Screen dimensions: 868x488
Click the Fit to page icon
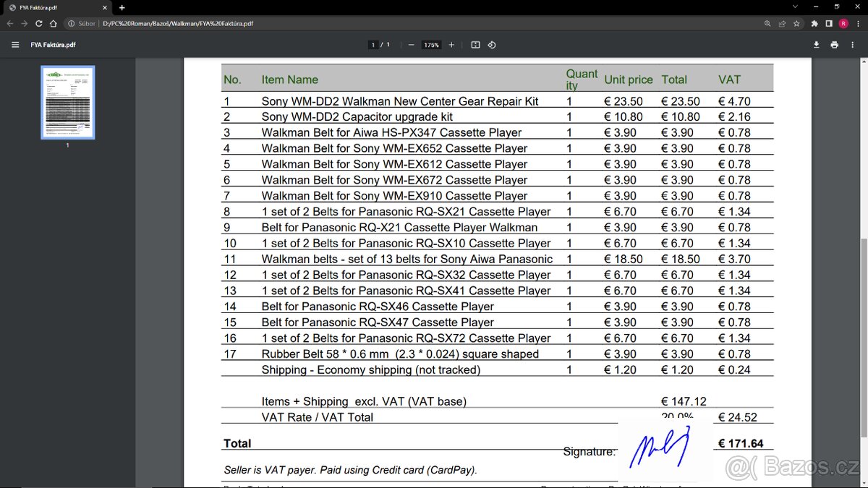(x=475, y=45)
